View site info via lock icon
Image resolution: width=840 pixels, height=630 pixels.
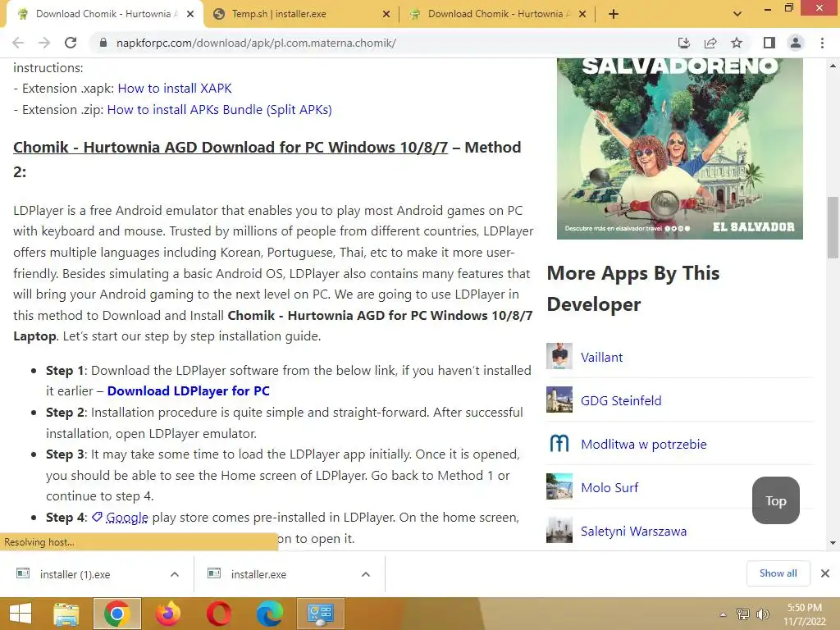tap(103, 43)
